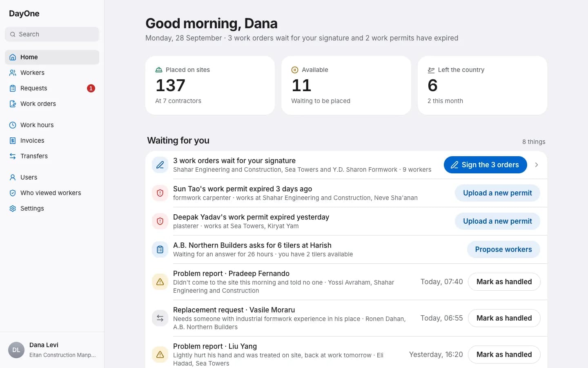Mark Liu Yang problem report as handled
This screenshot has width=588, height=368.
pyautogui.click(x=504, y=355)
